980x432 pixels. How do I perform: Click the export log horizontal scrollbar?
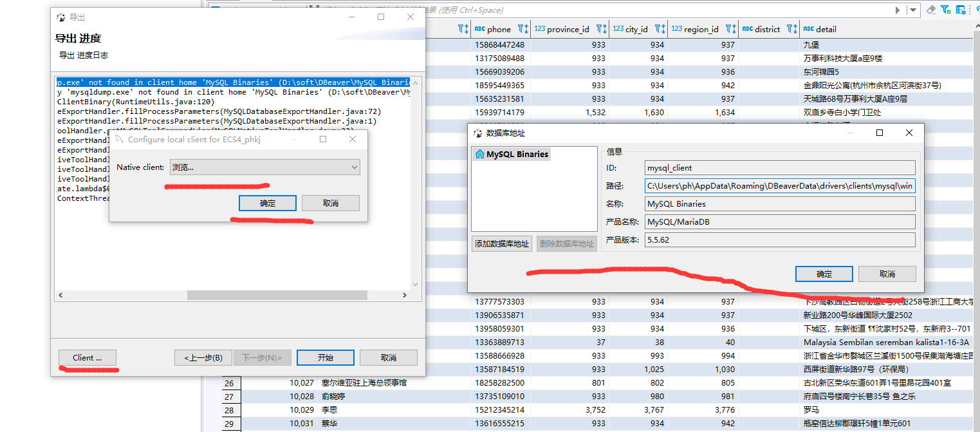[x=277, y=295]
